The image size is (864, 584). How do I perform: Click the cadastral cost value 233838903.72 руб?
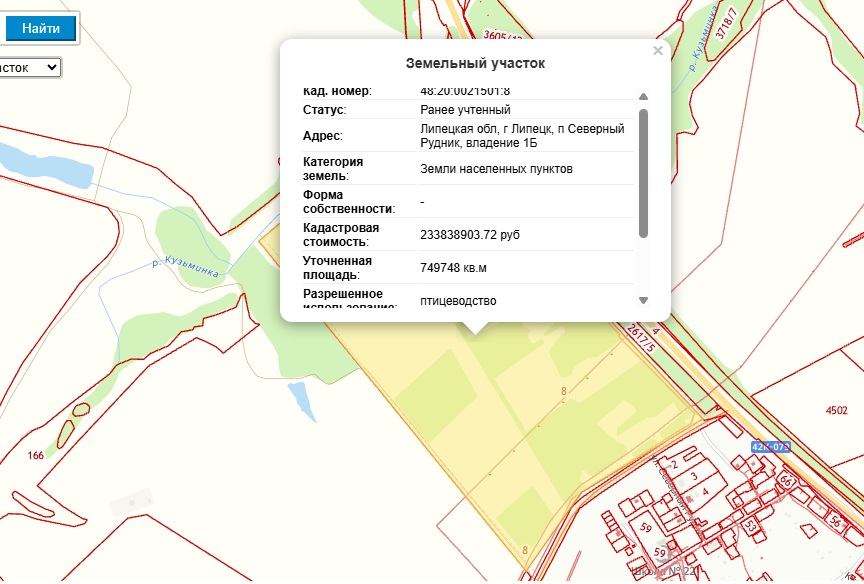click(x=470, y=234)
